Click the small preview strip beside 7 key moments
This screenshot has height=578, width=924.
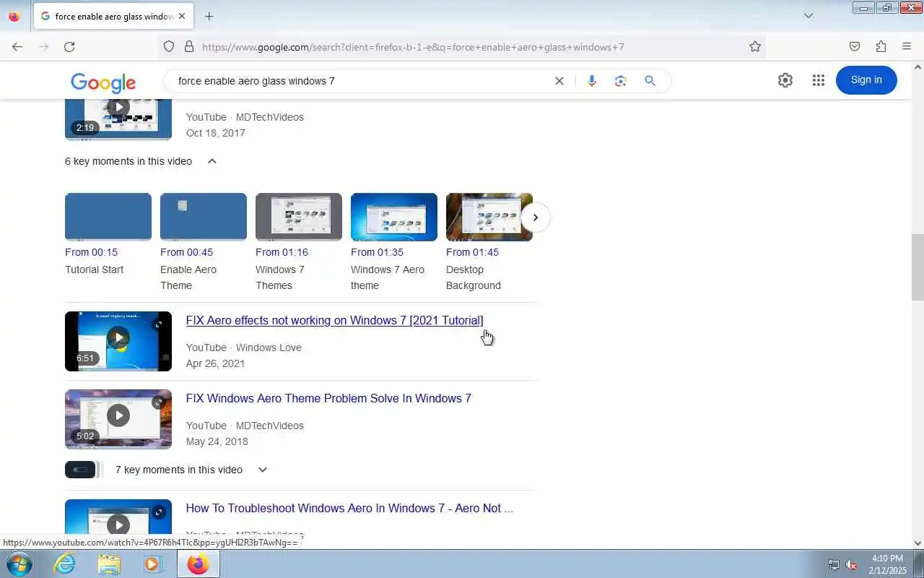tap(84, 470)
